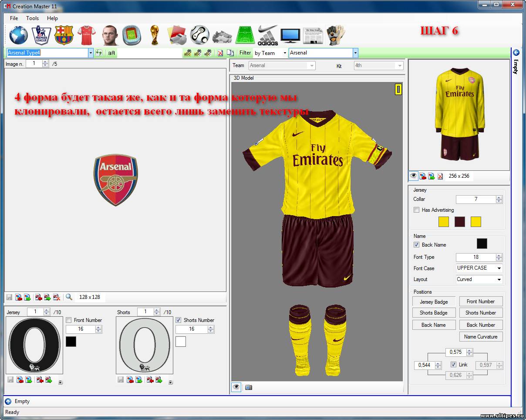Click the Jersey Badge position button
Image resolution: width=526 pixels, height=420 pixels.
(x=434, y=301)
